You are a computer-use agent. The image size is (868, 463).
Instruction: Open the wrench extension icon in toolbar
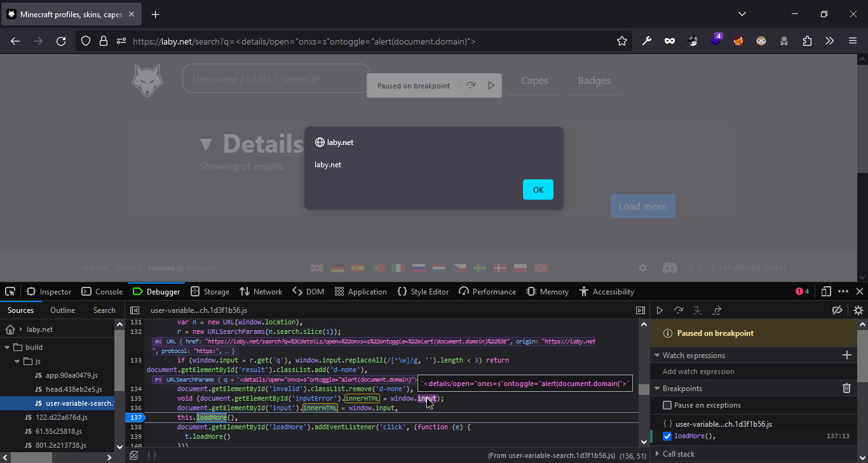point(647,41)
